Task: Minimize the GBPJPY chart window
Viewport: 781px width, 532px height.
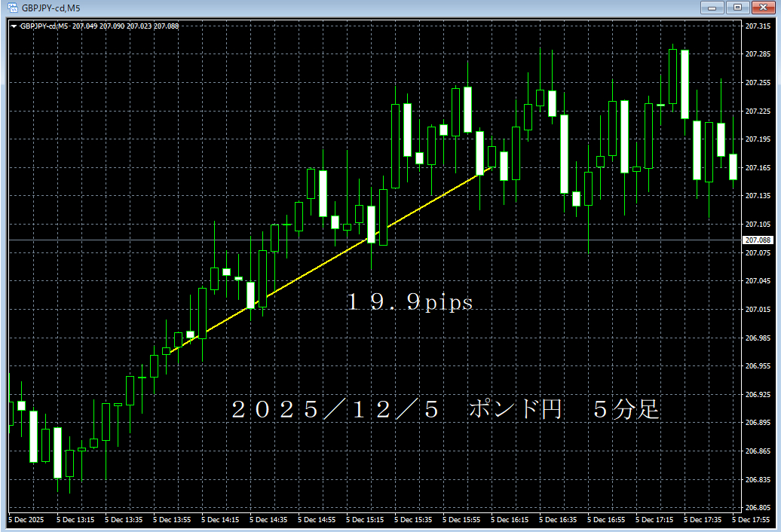Action: pos(712,8)
